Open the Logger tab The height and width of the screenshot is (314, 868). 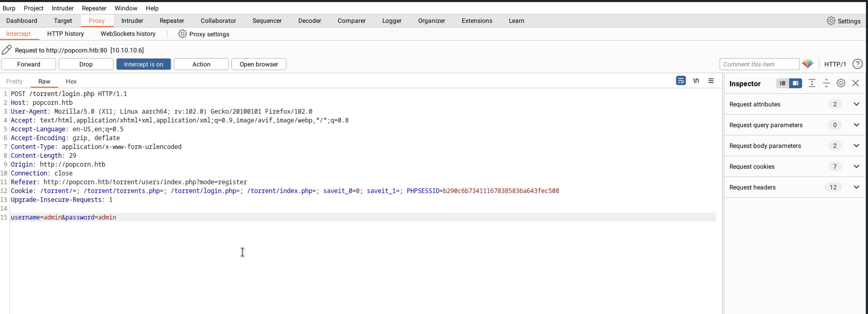pyautogui.click(x=391, y=21)
